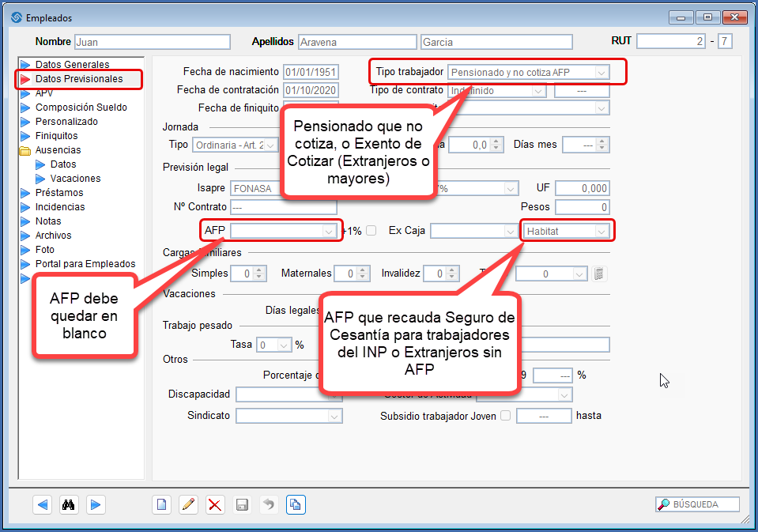This screenshot has width=758, height=532.
Task: Click the Subsidio trabajador Joven hasta field
Action: 544,416
